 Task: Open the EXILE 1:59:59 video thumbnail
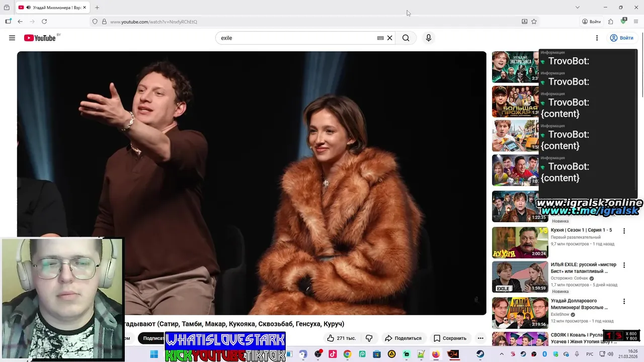point(520,277)
